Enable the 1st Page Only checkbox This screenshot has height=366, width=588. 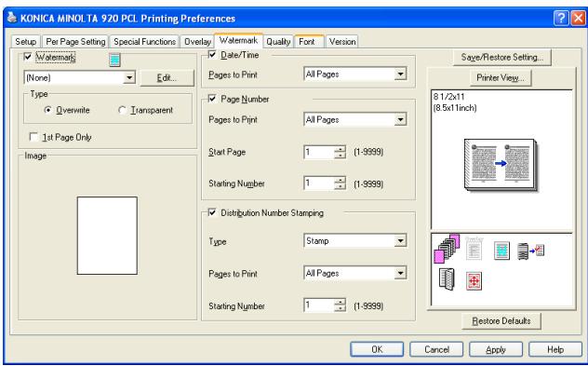point(33,137)
